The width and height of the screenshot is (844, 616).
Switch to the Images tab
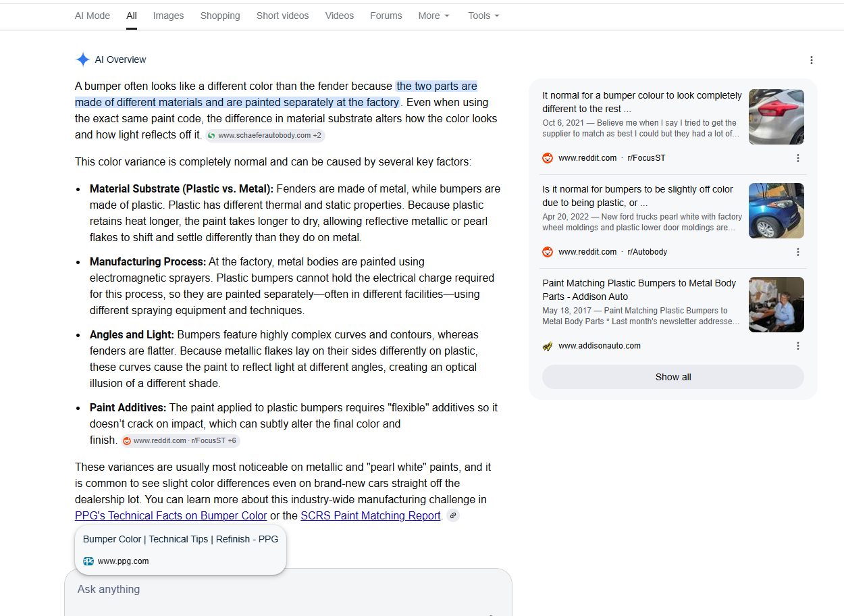pyautogui.click(x=168, y=16)
